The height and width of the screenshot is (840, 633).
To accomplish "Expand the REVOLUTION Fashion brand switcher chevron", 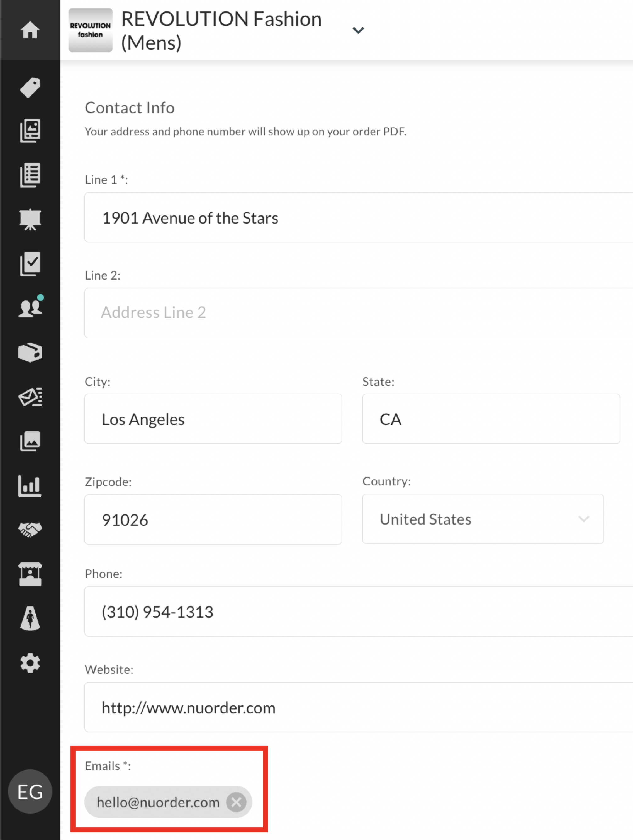I will click(x=358, y=30).
